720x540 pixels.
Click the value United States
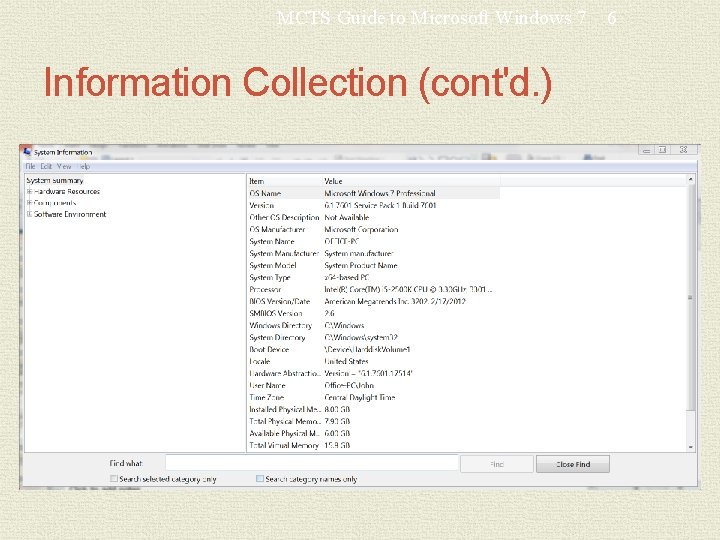[346, 361]
